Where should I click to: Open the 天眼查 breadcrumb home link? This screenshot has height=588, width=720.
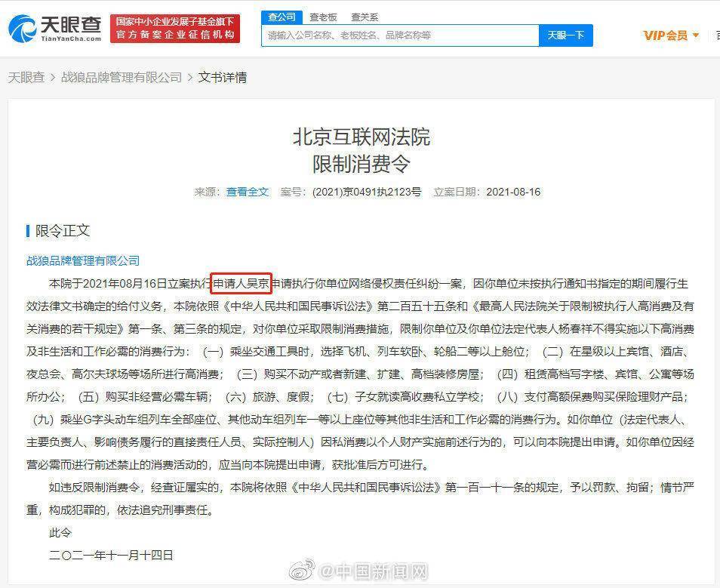(x=26, y=77)
